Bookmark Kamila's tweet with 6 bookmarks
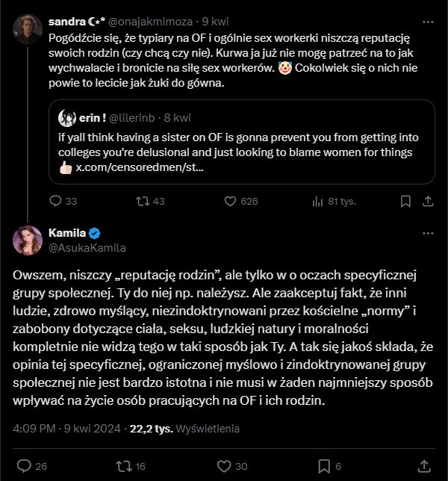 click(329, 466)
